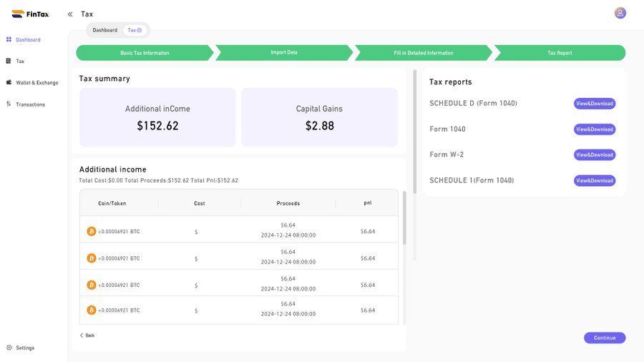Screen dimensions: 644x362
Task: Click the FinTax logo
Action: click(x=30, y=14)
